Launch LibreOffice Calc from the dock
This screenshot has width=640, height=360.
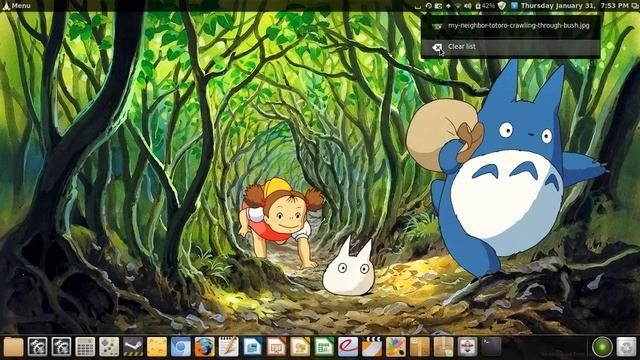click(324, 347)
